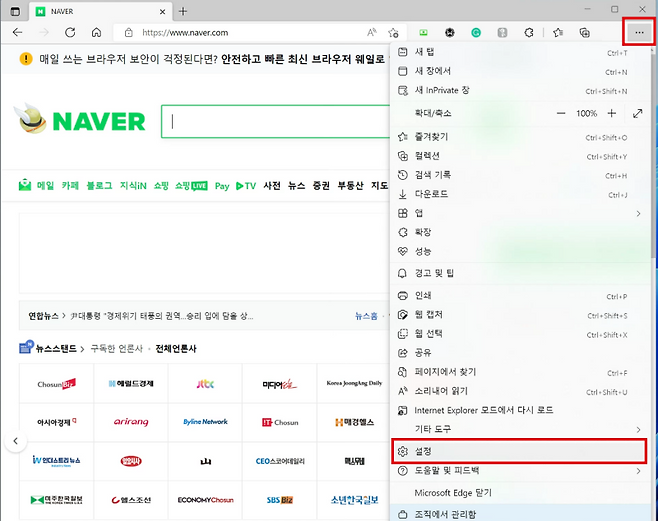The height and width of the screenshot is (521, 658).
Task: Open 설정 from the menu
Action: pyautogui.click(x=519, y=451)
